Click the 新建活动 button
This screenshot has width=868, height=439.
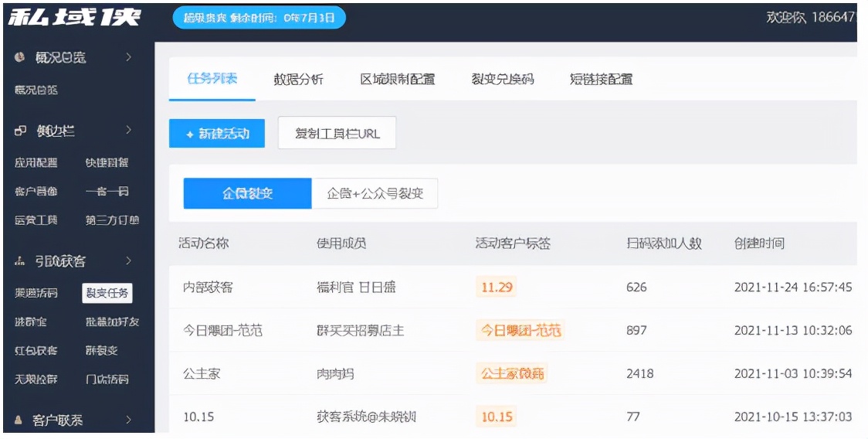coord(217,134)
